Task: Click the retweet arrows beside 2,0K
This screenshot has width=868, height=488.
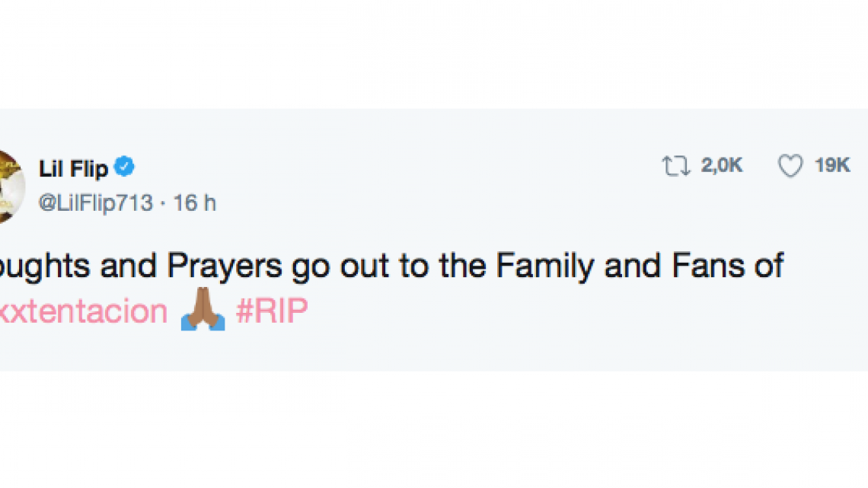Action: point(675,164)
